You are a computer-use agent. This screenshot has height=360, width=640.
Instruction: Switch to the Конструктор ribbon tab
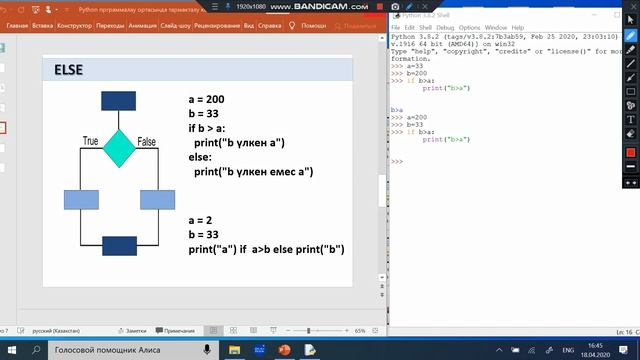pyautogui.click(x=74, y=25)
